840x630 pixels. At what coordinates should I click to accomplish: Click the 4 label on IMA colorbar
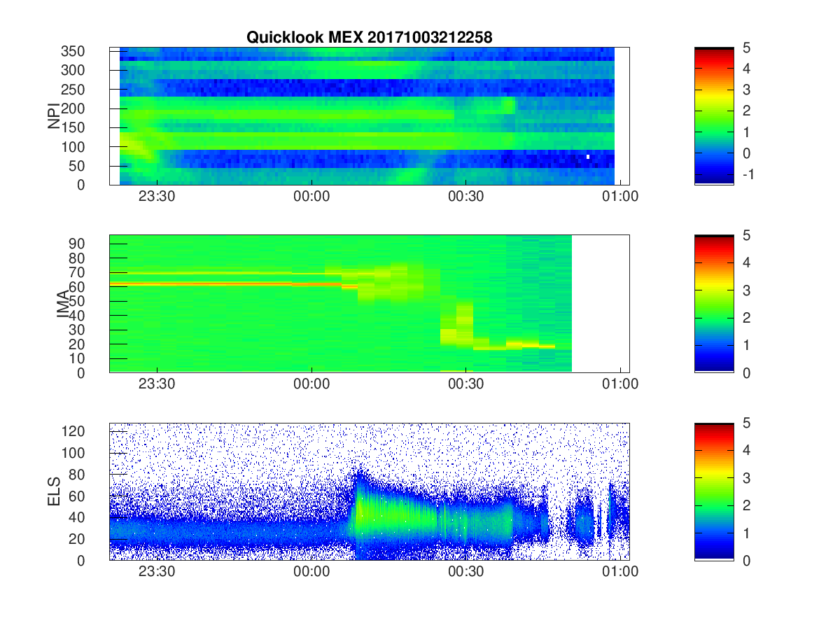tap(746, 262)
